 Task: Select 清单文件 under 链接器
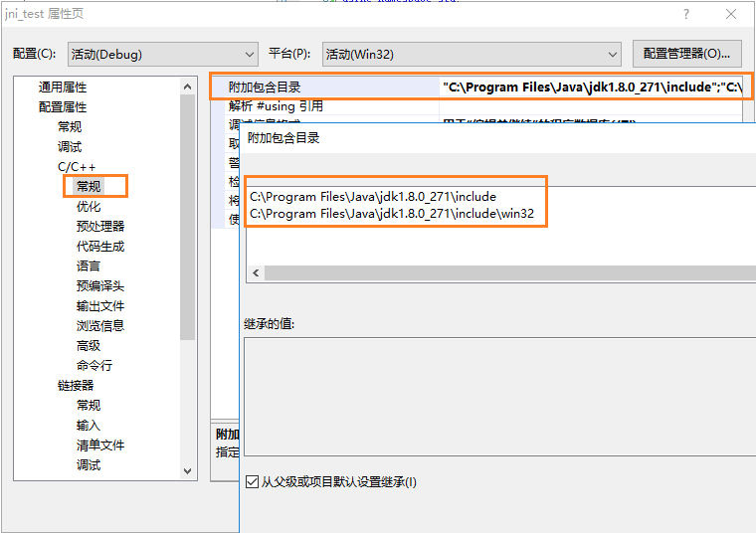pos(100,444)
